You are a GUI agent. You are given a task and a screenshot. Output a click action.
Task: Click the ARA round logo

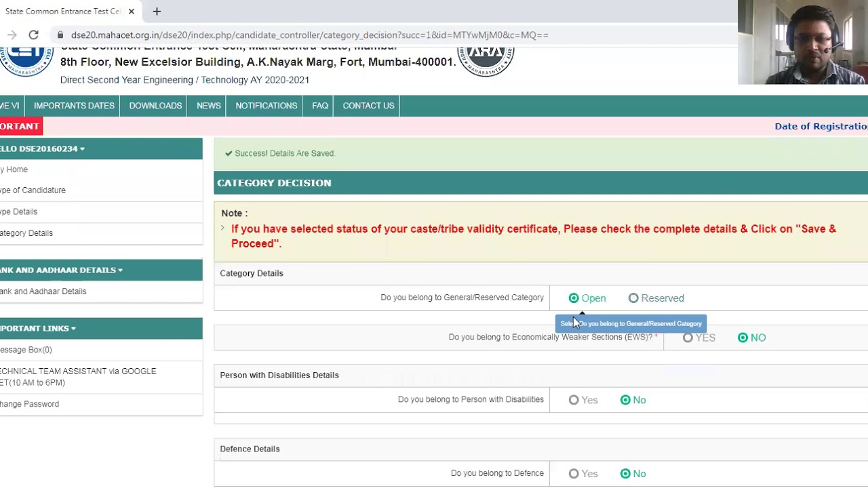[486, 61]
